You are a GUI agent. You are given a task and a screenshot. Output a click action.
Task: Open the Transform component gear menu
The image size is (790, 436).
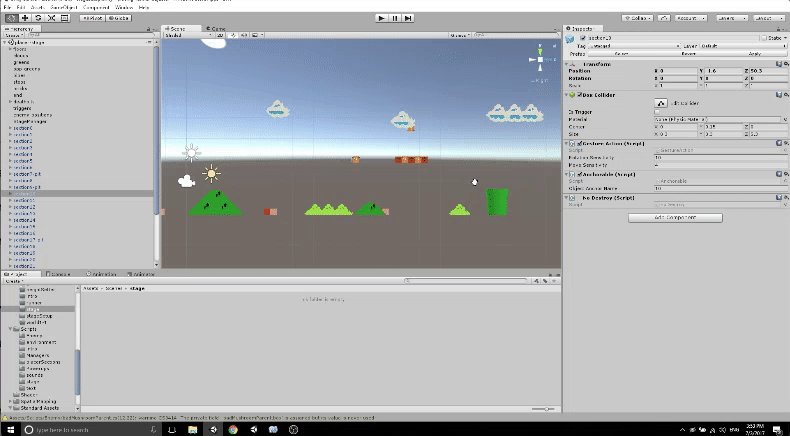[785, 65]
